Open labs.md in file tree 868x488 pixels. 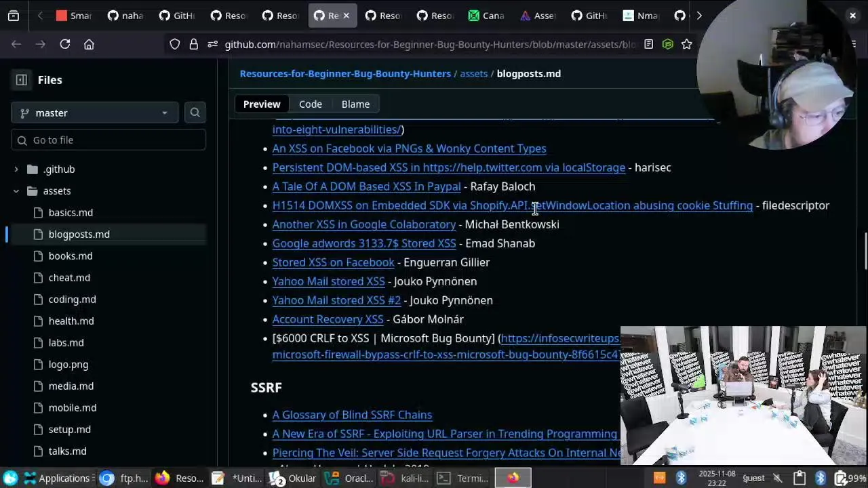click(66, 343)
